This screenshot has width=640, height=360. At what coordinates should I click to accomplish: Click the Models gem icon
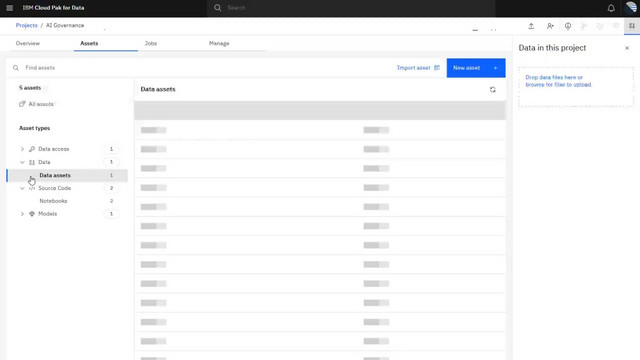click(32, 214)
